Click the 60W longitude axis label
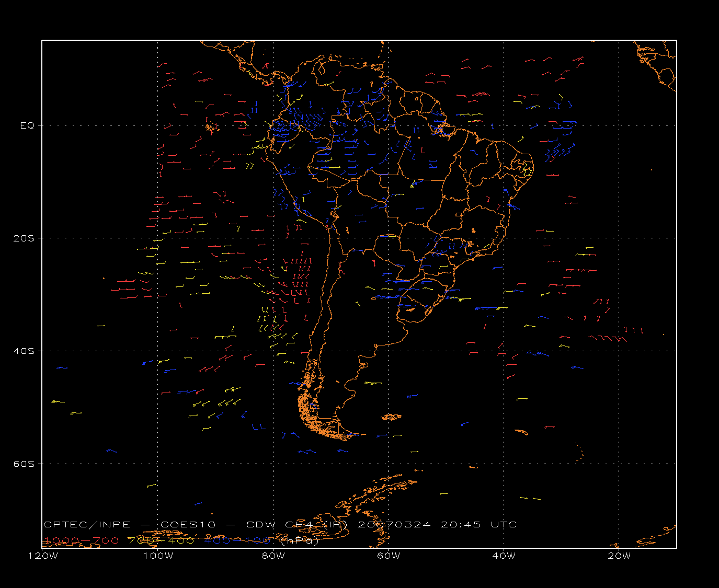This screenshot has height=588, width=719. pyautogui.click(x=389, y=556)
